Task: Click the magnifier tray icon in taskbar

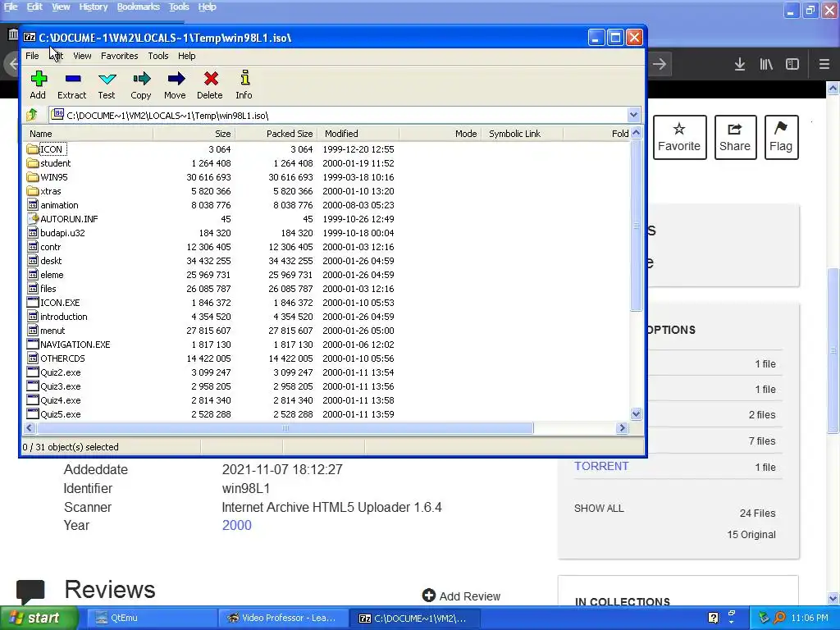Action: click(x=779, y=618)
